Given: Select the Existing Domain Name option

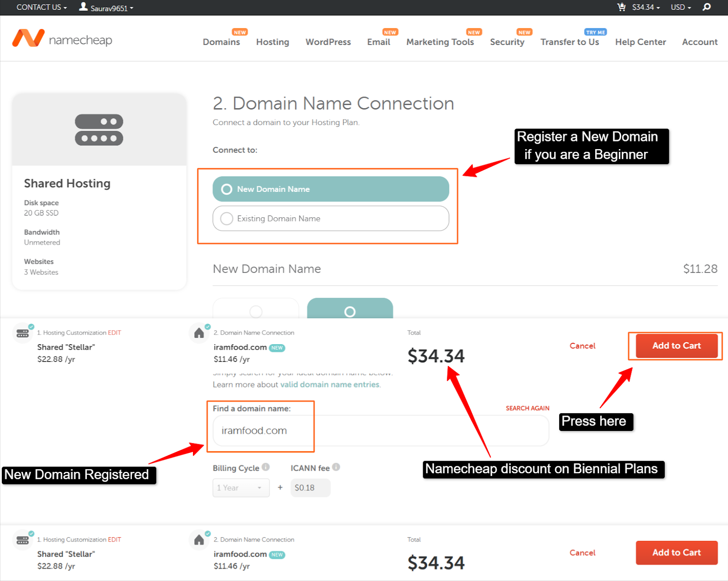Looking at the screenshot, I should tap(331, 219).
